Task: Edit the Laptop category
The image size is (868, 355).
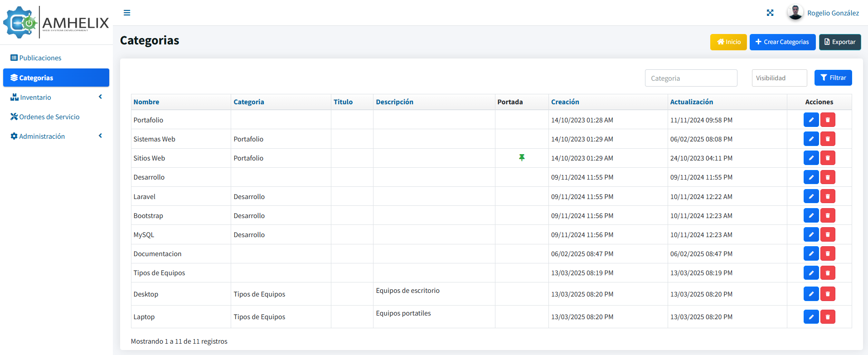Action: (x=811, y=316)
